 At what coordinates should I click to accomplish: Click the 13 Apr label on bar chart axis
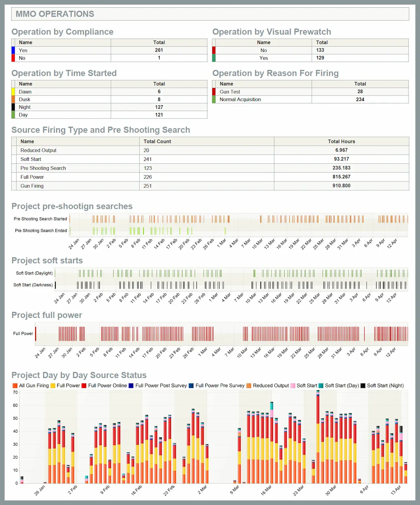[396, 490]
